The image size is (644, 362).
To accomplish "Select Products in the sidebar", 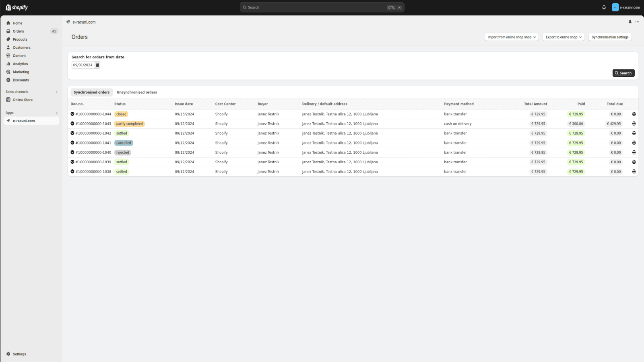I will point(20,39).
